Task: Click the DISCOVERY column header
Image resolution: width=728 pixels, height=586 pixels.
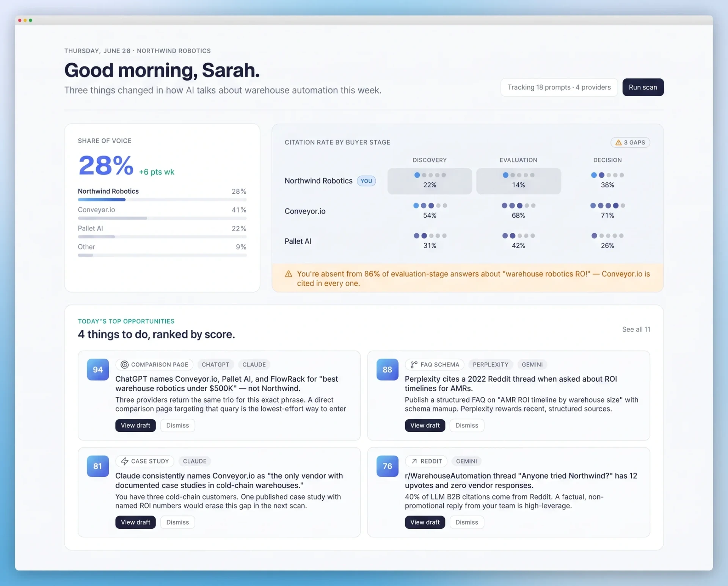Action: [x=430, y=160]
